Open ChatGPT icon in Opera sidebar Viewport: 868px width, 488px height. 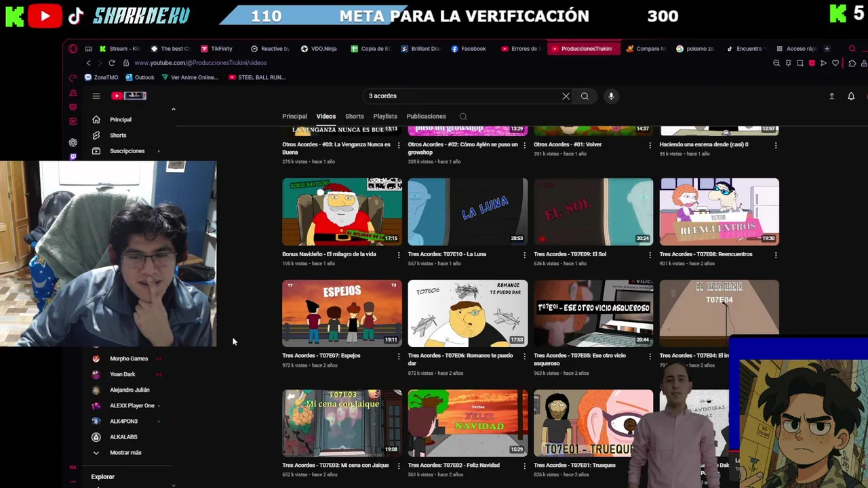tap(73, 142)
